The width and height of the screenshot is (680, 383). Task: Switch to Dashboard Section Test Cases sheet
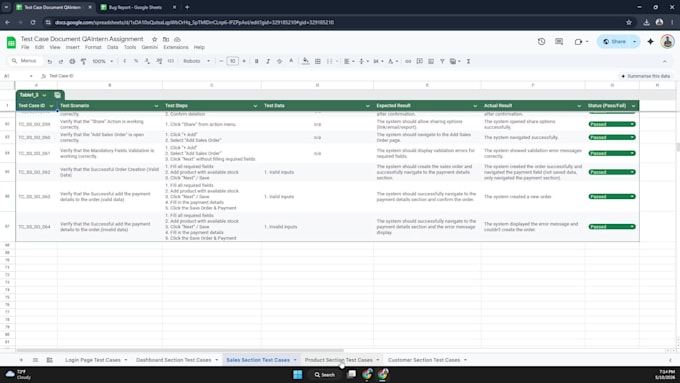pos(173,360)
